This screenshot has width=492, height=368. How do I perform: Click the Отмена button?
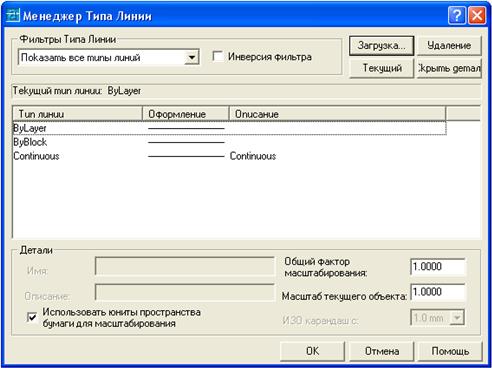[x=382, y=351]
